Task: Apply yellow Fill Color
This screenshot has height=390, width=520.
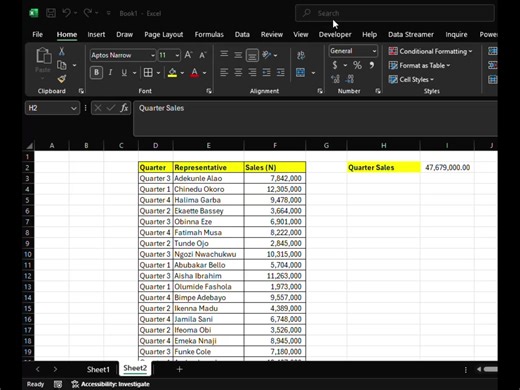Action: (x=172, y=72)
